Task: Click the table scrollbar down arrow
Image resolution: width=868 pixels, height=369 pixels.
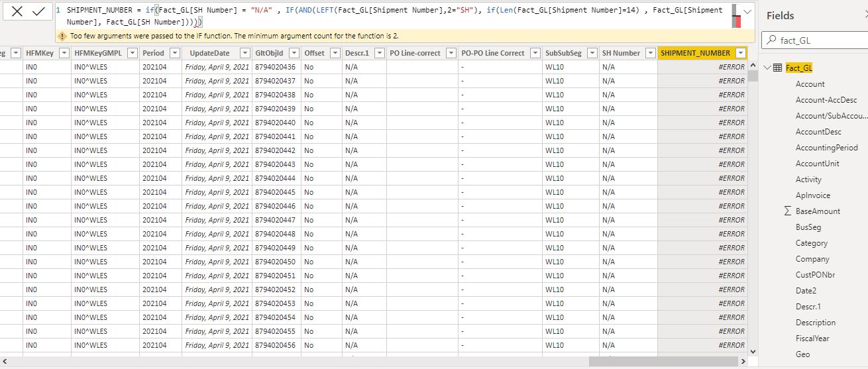Action: [753, 351]
